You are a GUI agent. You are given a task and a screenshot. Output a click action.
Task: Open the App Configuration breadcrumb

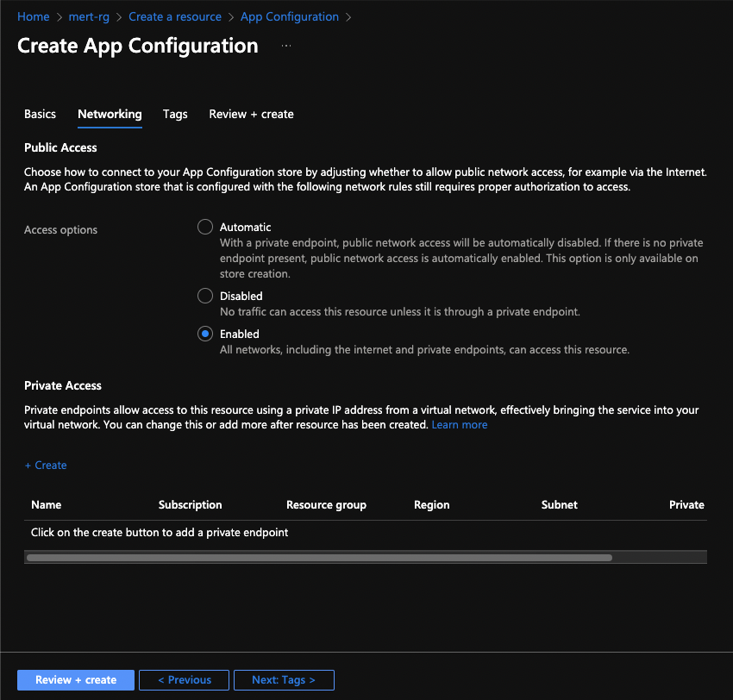[x=290, y=16]
